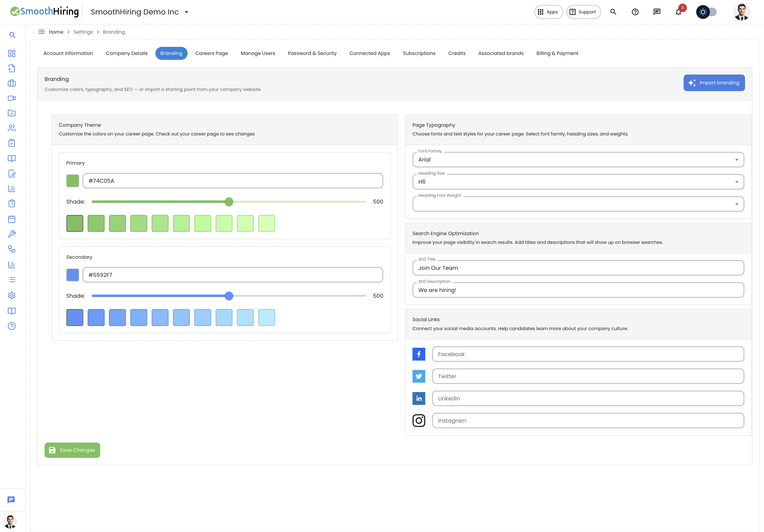Viewport: 764px width, 532px height.
Task: Open the user avatar in top right
Action: click(x=742, y=12)
